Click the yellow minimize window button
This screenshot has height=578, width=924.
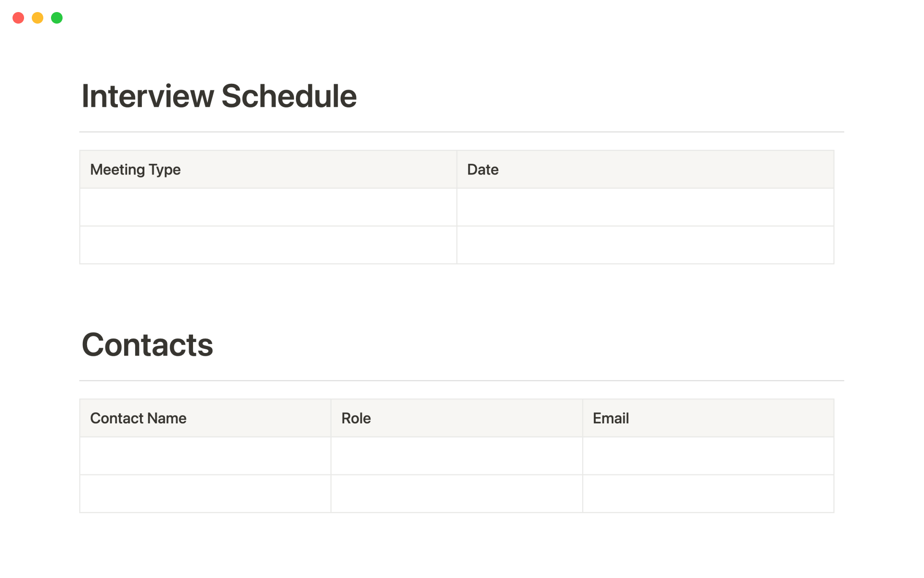[38, 18]
